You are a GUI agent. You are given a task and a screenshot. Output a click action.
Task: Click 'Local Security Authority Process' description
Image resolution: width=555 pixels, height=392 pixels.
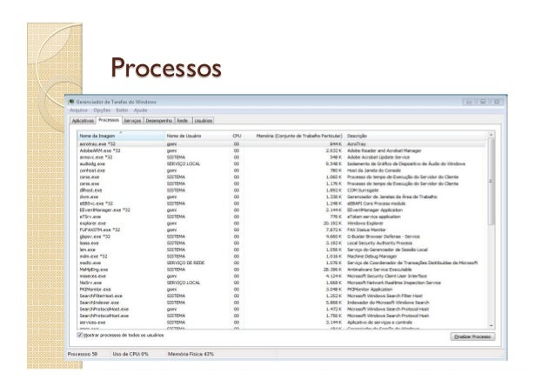pos(379,243)
